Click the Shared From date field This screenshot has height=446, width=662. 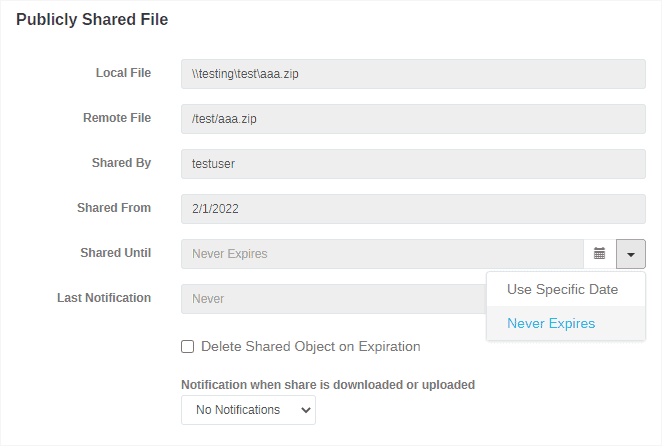[x=413, y=209]
